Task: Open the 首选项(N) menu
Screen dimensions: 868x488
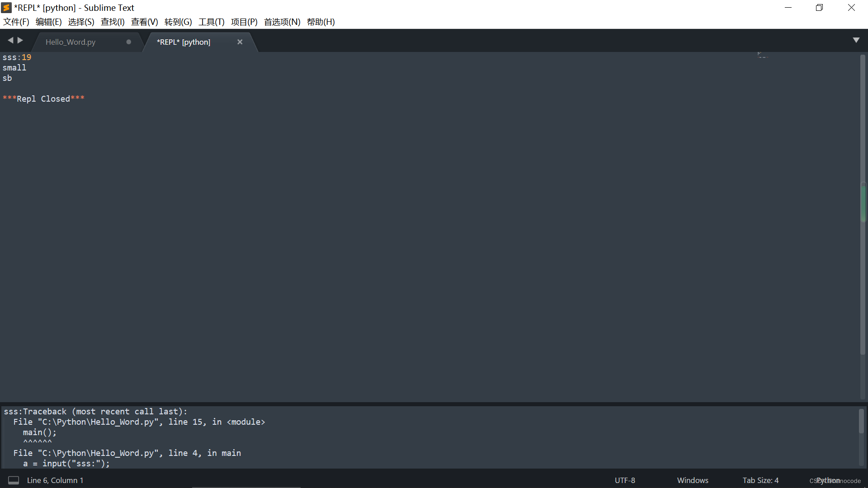Action: click(x=282, y=22)
